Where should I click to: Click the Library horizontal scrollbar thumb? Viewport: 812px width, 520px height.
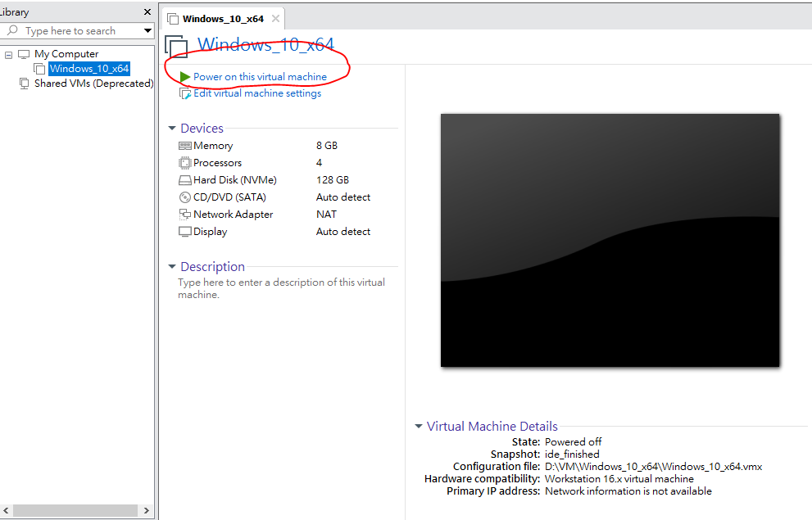75,511
